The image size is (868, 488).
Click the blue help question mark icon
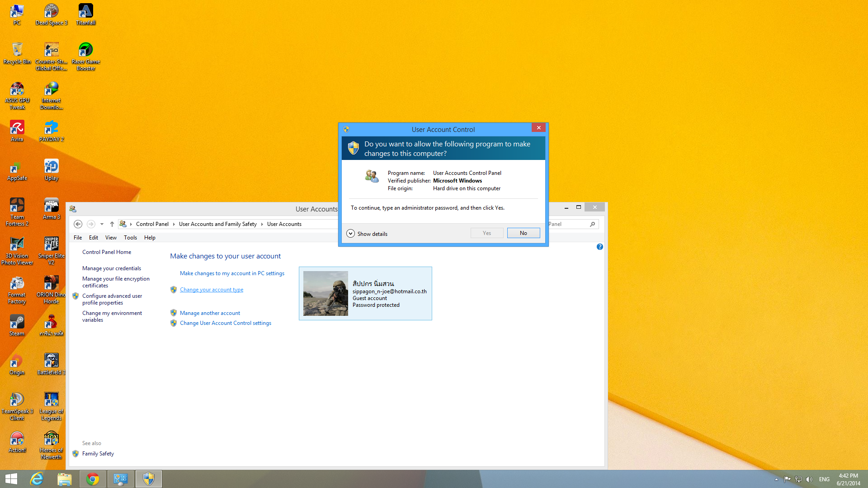(599, 247)
